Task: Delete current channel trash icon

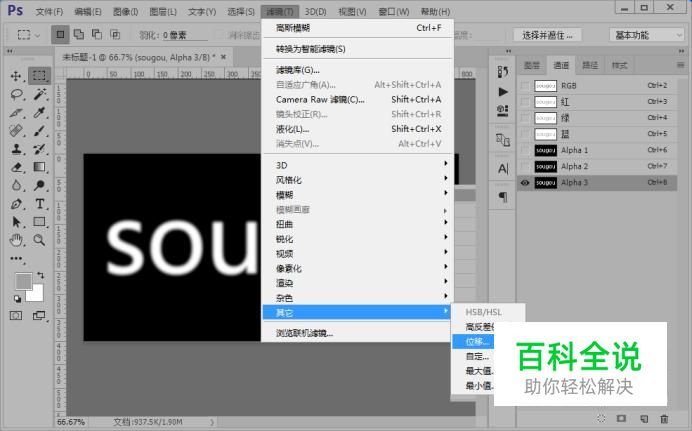Action: (664, 418)
